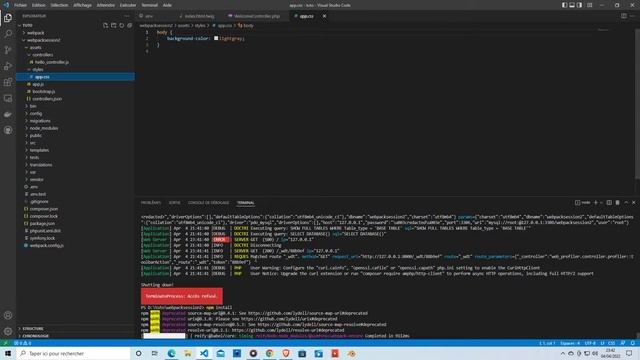640x360 pixels.
Task: Switch to the Sortie panel tab
Action: tap(174, 202)
